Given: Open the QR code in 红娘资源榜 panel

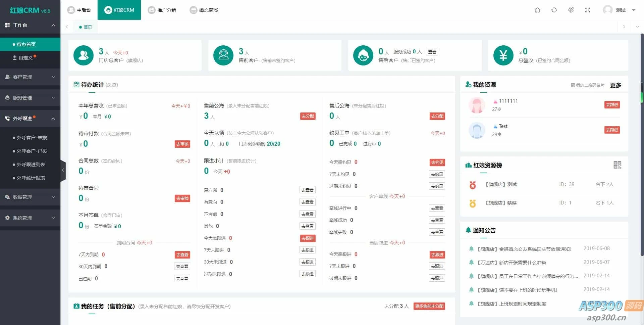Looking at the screenshot, I should click(617, 165).
